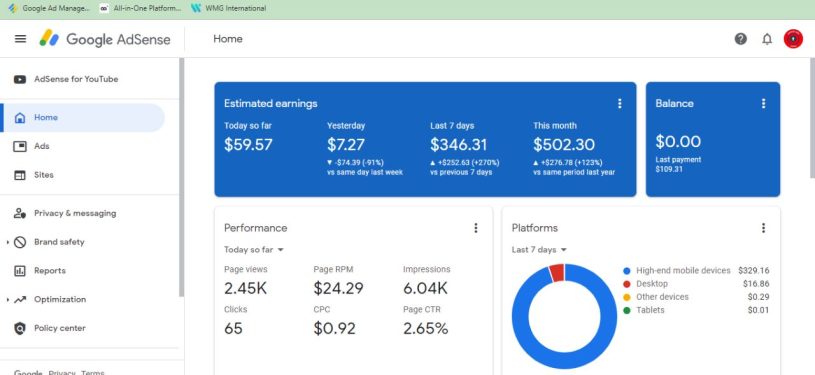The height and width of the screenshot is (375, 815).
Task: Click the yellow Other devices legend dot
Action: 627,297
